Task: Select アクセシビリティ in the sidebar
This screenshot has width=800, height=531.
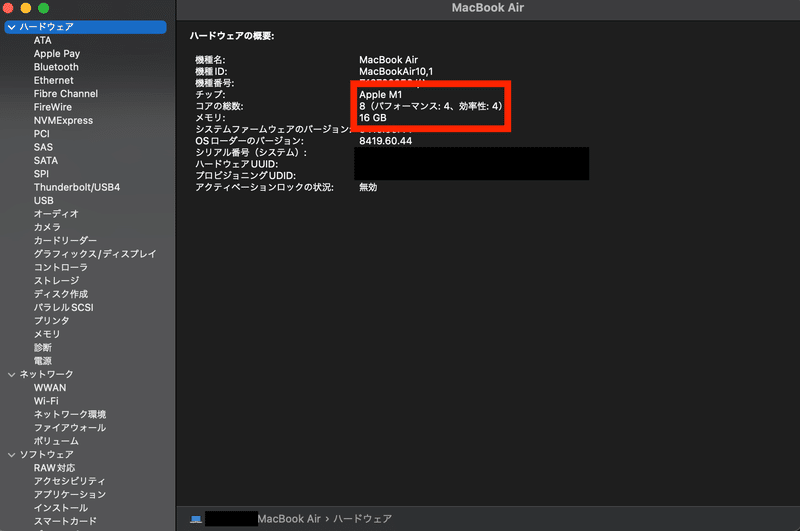Action: pyautogui.click(x=69, y=481)
